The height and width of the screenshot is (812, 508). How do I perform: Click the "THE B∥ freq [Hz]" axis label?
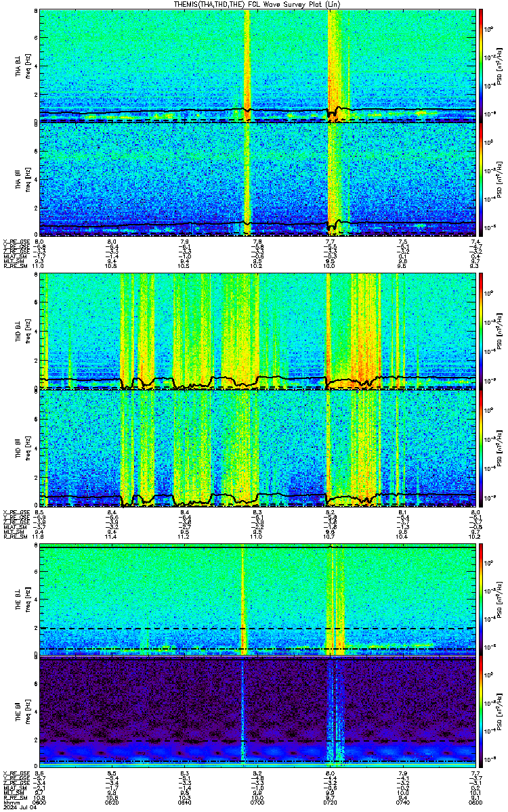[x=22, y=714]
